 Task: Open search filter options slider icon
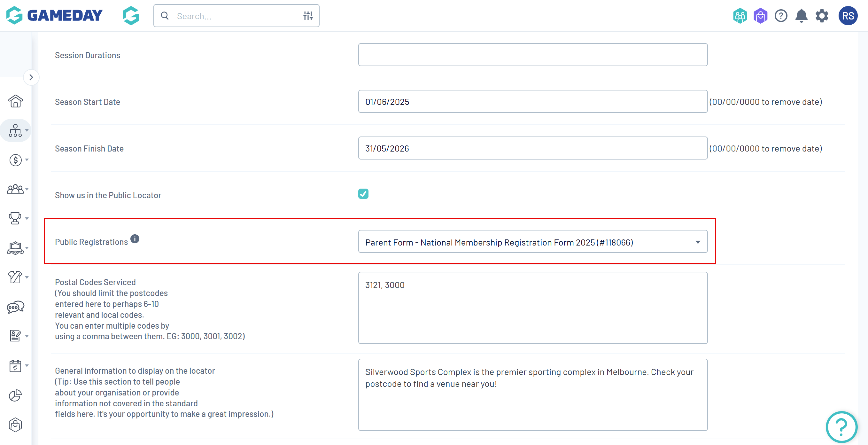pyautogui.click(x=308, y=16)
